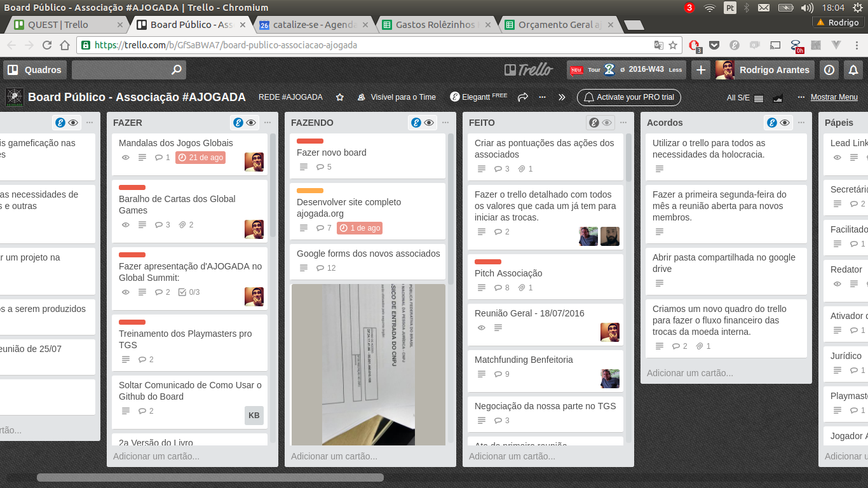868x488 pixels.
Task: Open the notifications bell icon
Action: point(853,70)
